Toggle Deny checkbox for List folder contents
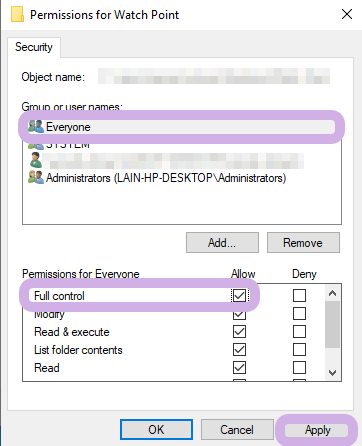This screenshot has height=446, width=362. 299,350
